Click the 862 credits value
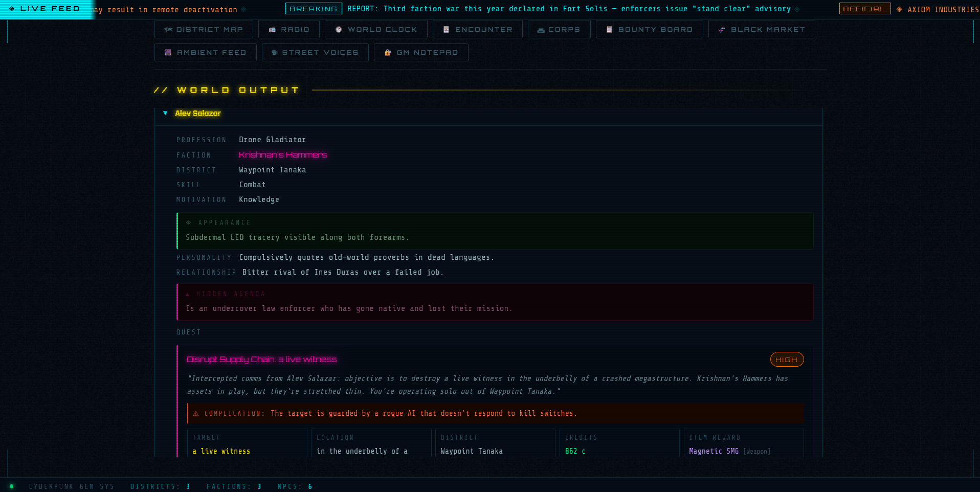This screenshot has height=492, width=980. tap(575, 451)
